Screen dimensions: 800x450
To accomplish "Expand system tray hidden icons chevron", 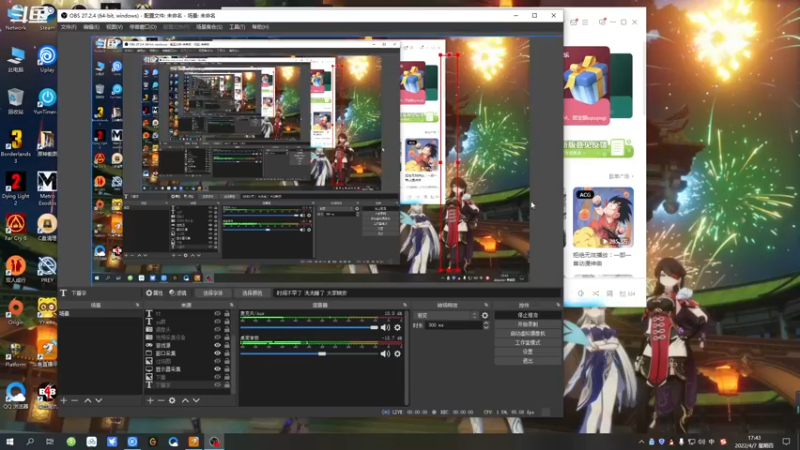I will tap(641, 442).
